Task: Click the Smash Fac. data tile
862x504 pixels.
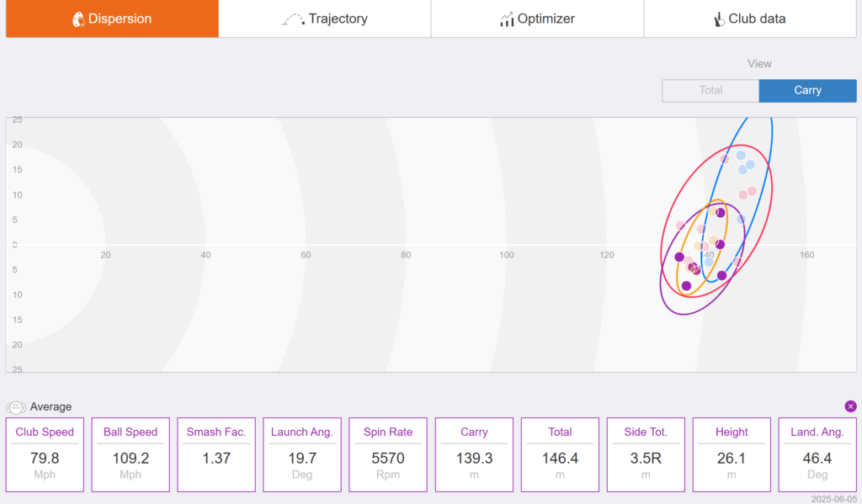Action: click(x=216, y=454)
